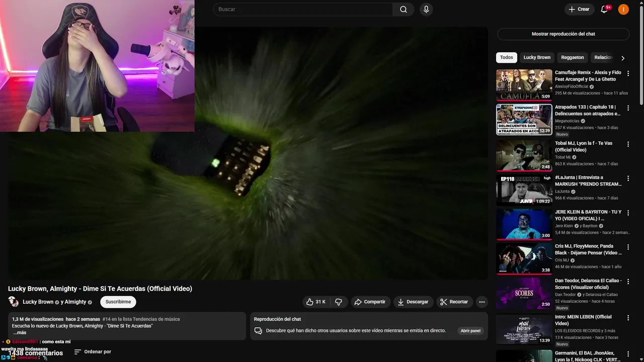Viewport: 644px width, 362px height.
Task: Expand description with ...más
Action: point(20,332)
